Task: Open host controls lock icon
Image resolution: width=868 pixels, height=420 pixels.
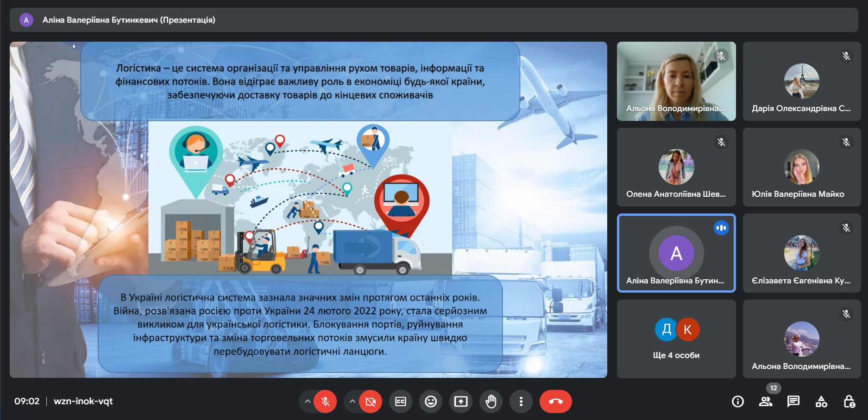Action: coord(849,401)
